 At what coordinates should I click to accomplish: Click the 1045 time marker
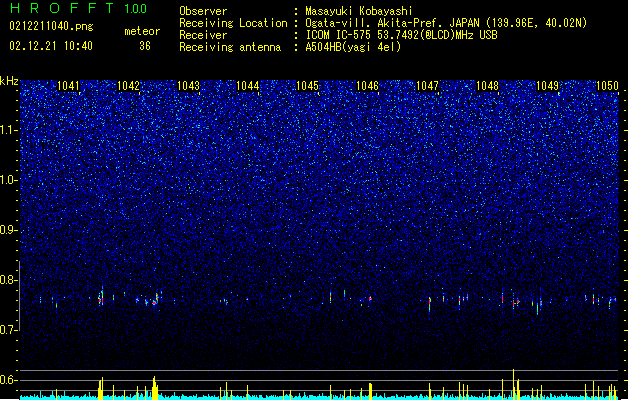pyautogui.click(x=308, y=86)
